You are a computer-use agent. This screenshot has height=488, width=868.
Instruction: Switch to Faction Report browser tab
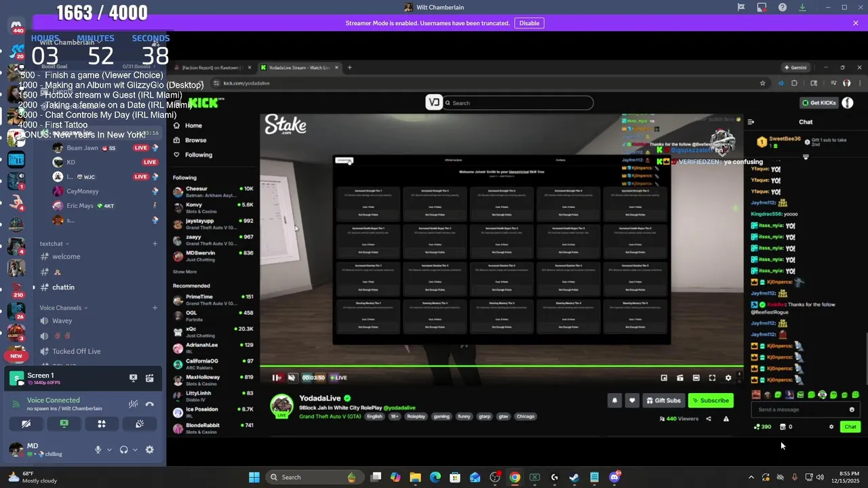pyautogui.click(x=214, y=68)
